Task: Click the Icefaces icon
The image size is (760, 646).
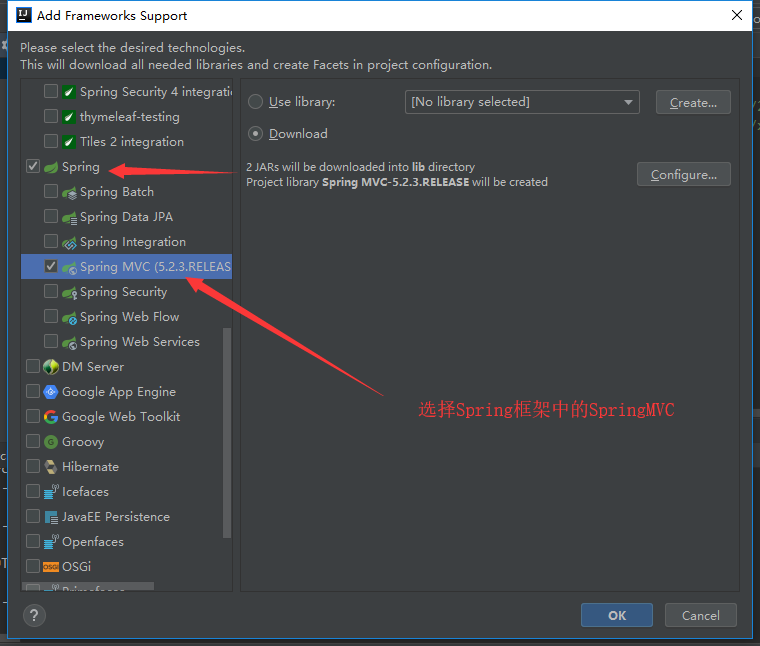Action: 51,492
